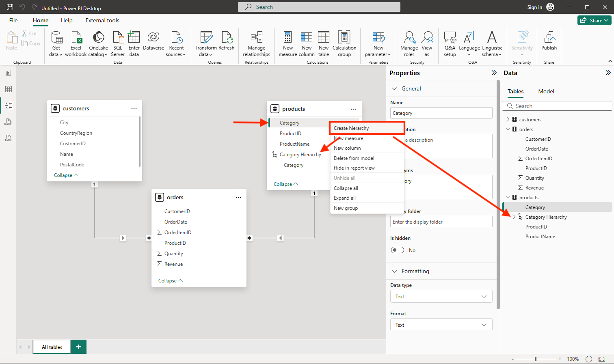Image resolution: width=614 pixels, height=364 pixels.
Task: Choose New group in context menu
Action: pos(367,208)
